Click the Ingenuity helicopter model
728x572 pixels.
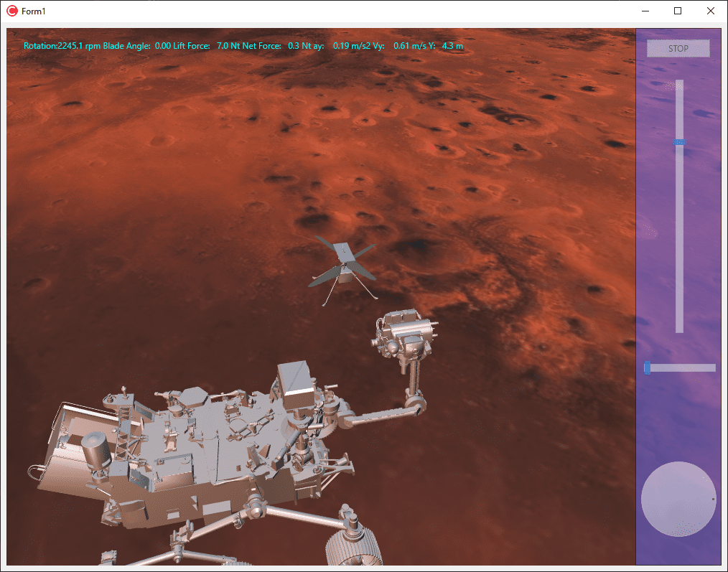343,271
